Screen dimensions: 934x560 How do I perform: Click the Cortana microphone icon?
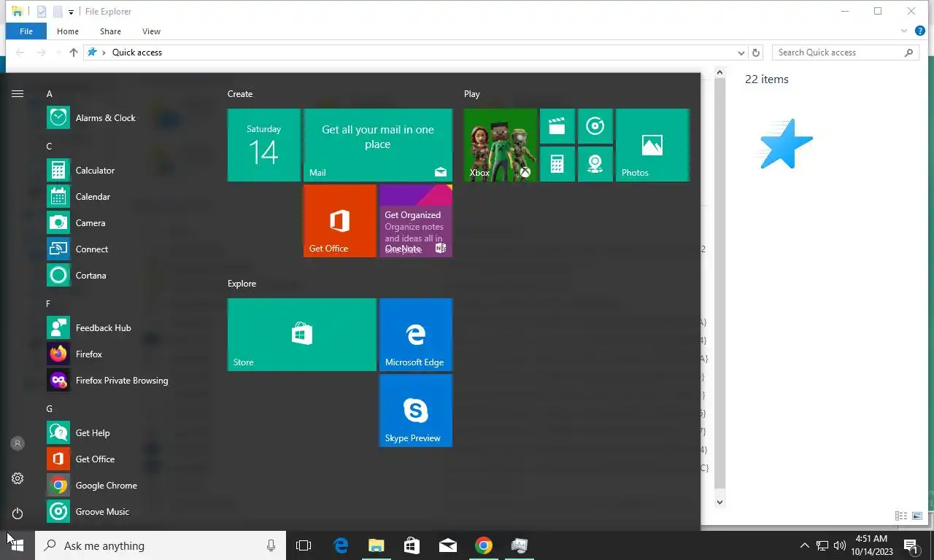click(271, 545)
